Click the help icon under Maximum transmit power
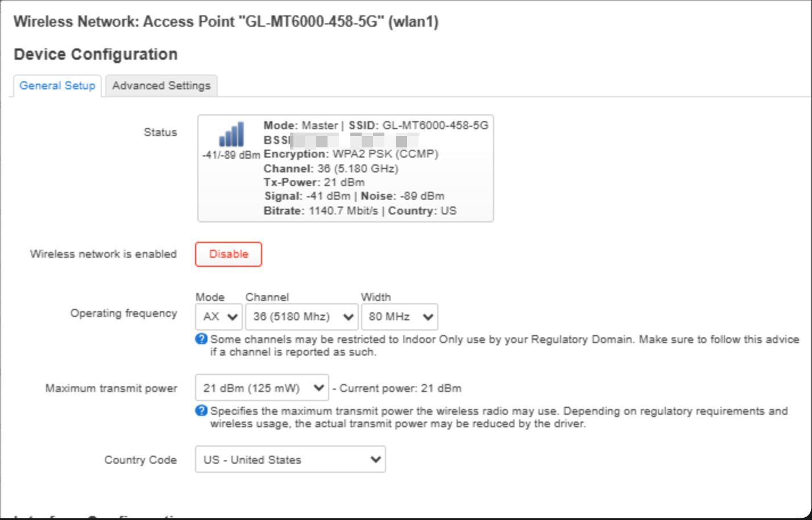The image size is (812, 520). point(201,411)
